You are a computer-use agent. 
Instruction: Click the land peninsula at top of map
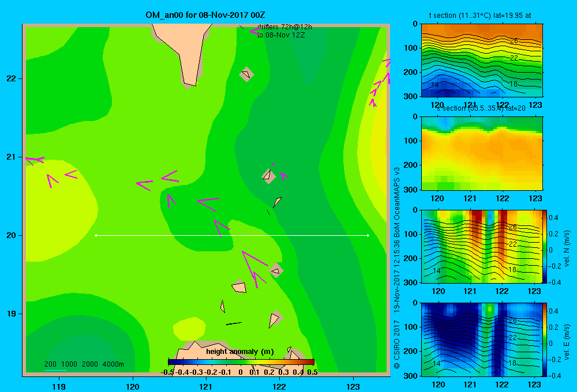click(x=185, y=51)
